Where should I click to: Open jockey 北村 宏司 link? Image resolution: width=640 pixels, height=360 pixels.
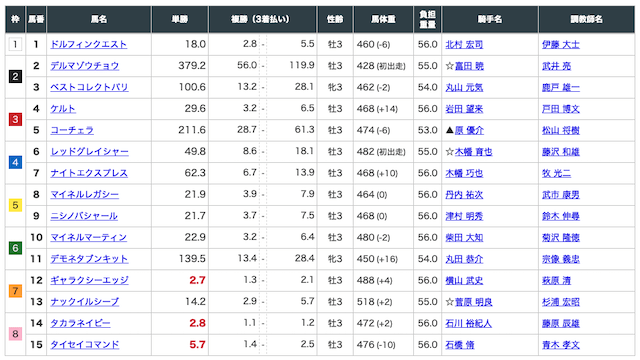(464, 44)
